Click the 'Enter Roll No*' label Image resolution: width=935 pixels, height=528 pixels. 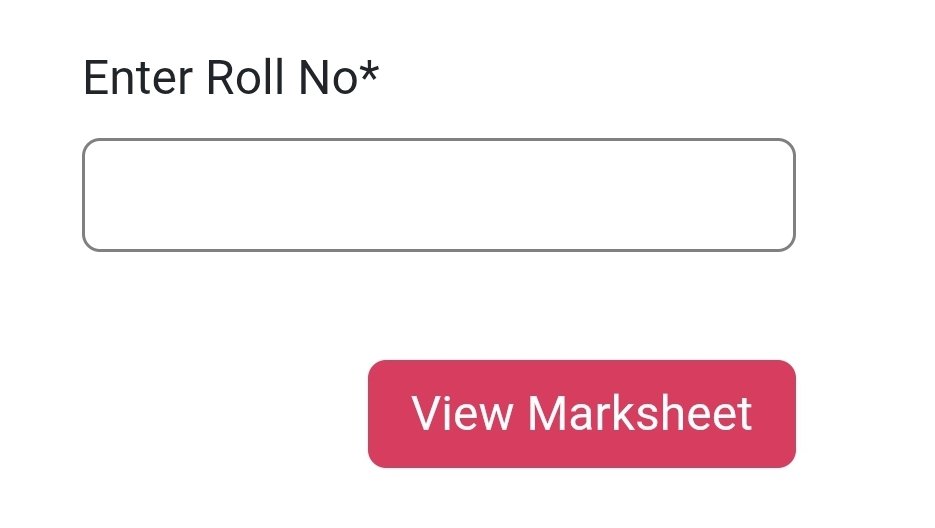(231, 78)
